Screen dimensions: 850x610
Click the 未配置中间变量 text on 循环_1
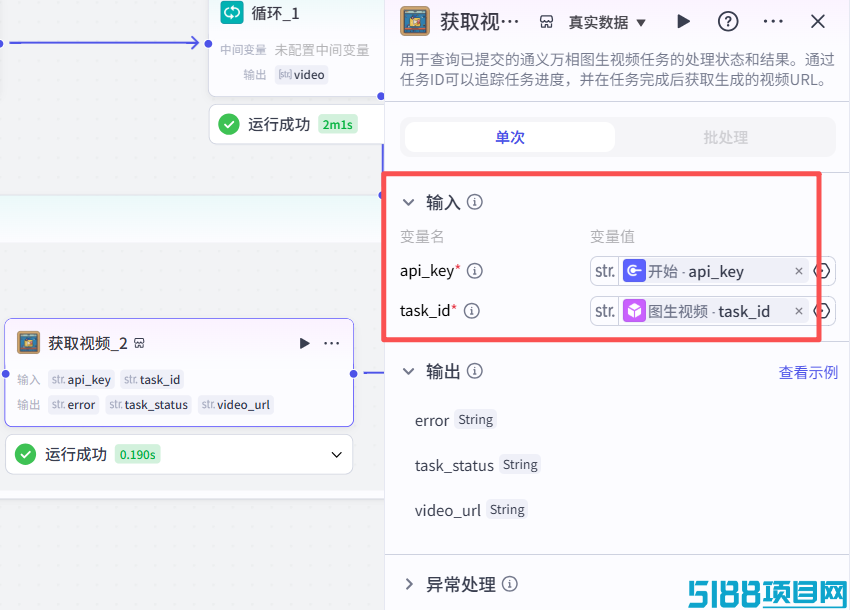point(322,50)
